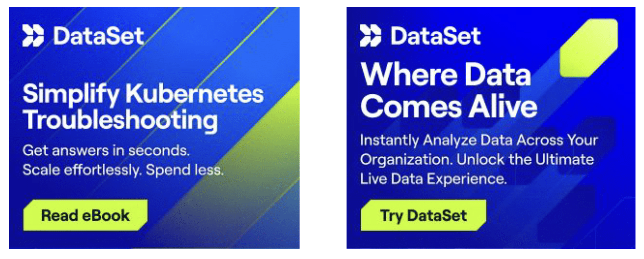644x259 pixels.
Task: Open the Where Data Comes Alive headline
Action: (449, 90)
